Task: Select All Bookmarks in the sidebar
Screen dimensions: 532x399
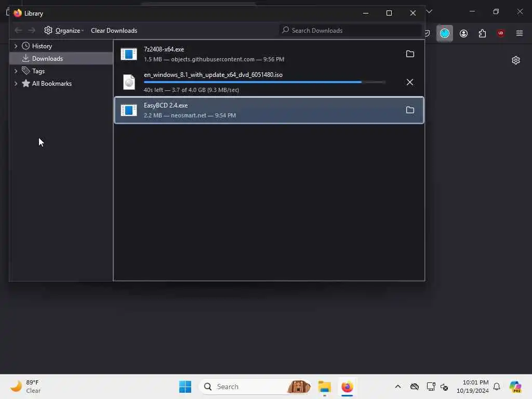Action: pyautogui.click(x=51, y=84)
